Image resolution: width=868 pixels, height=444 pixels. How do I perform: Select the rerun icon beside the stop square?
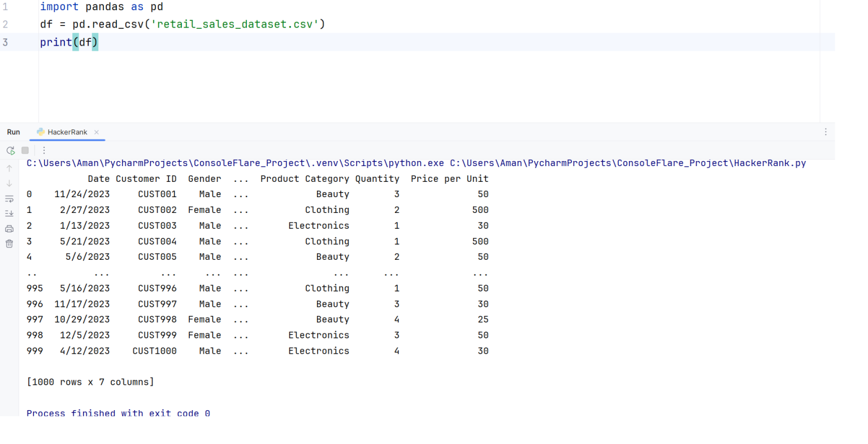(10, 150)
